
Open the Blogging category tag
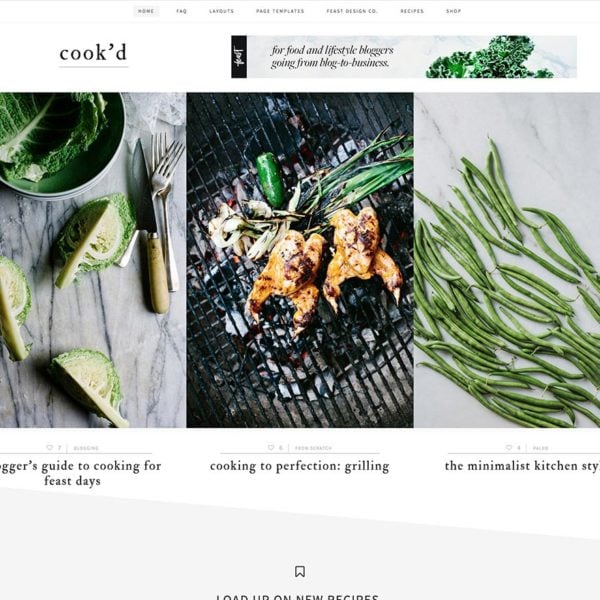[x=86, y=448]
